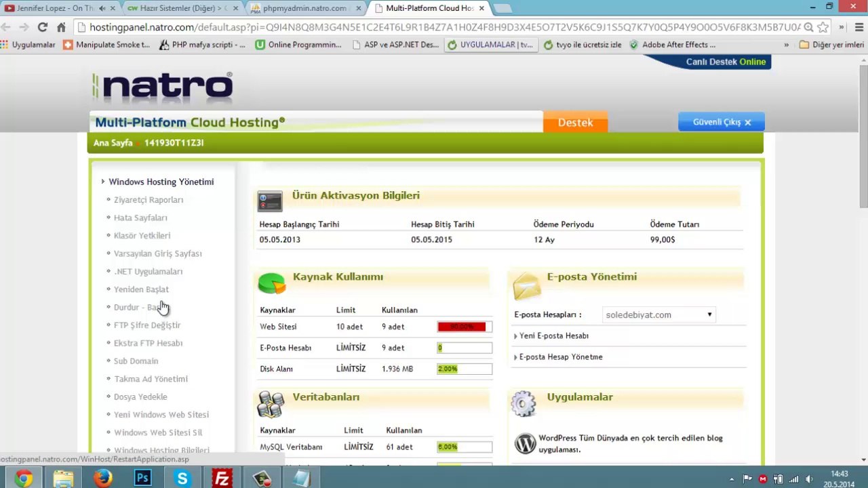Open Yeni Windows Web Sitesi
Screen dimensions: 868x488
[161, 415]
